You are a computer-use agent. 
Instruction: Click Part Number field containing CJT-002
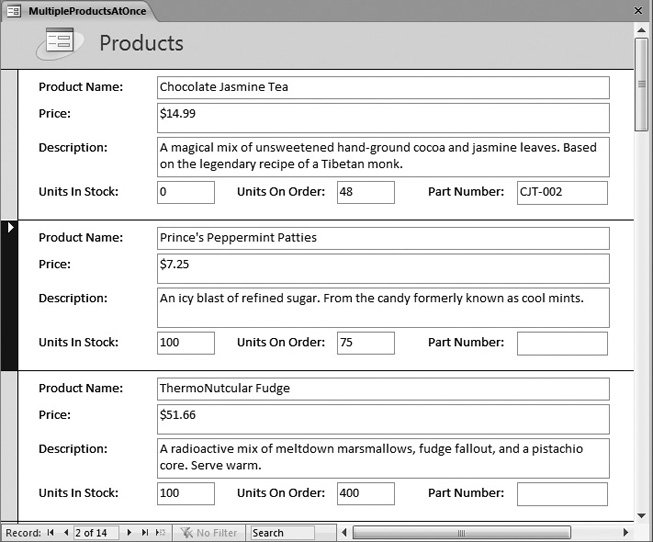click(x=561, y=193)
